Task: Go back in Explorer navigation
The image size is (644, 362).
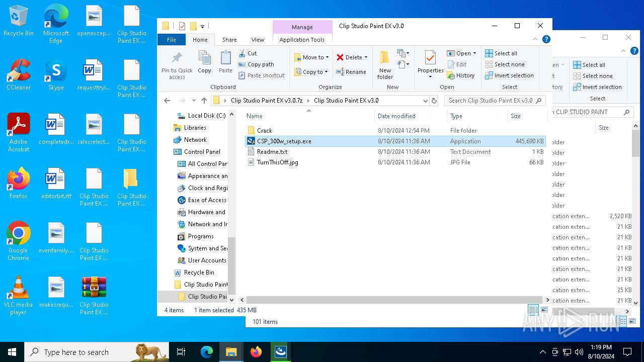Action: pos(167,101)
